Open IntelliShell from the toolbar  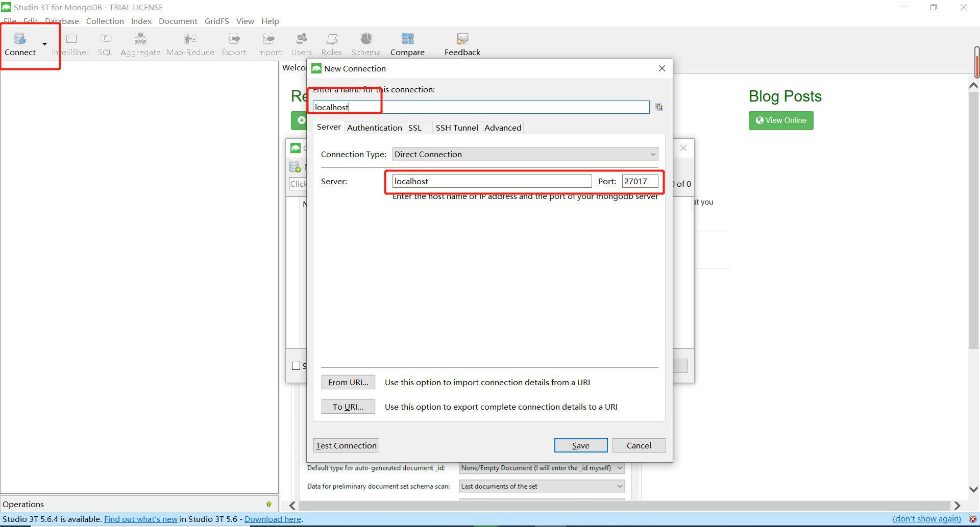click(71, 44)
